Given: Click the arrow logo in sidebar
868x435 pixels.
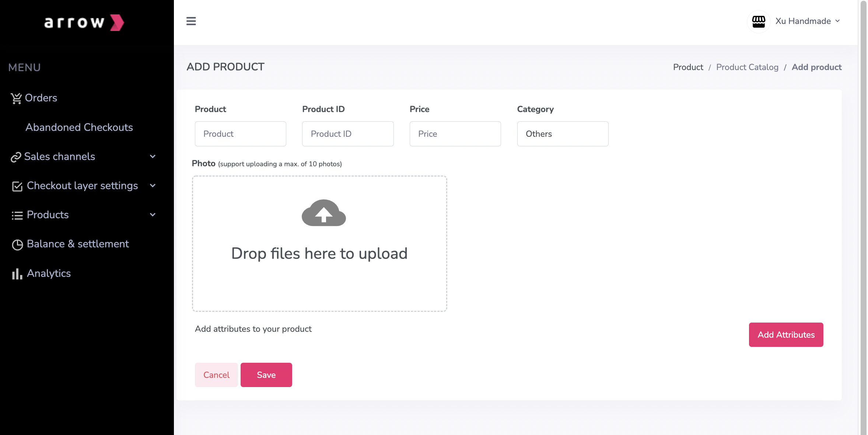Looking at the screenshot, I should [84, 22].
